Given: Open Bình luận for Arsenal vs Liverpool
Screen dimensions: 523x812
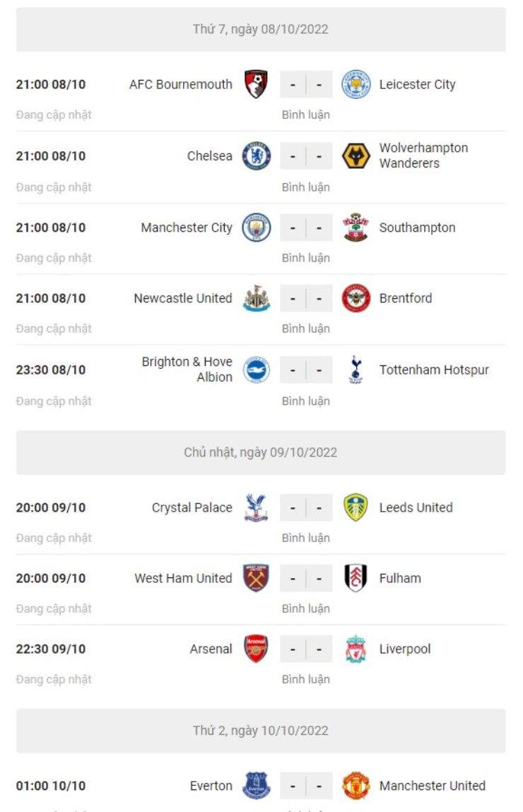Looking at the screenshot, I should coord(306,679).
